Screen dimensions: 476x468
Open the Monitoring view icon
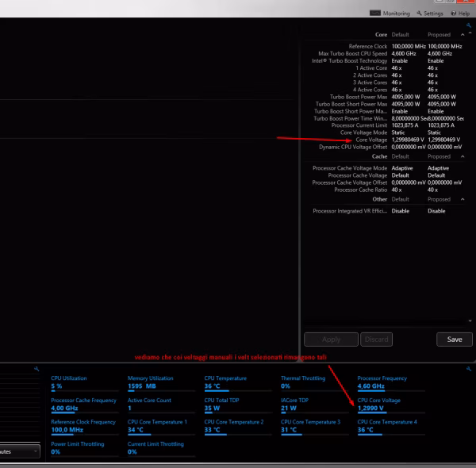point(375,13)
